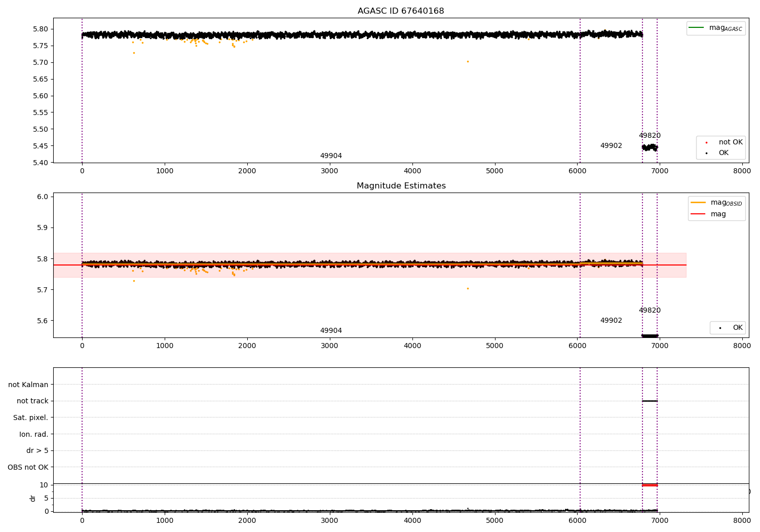The image size is (760, 532).
Task: Click orange outlier near 5.70 in Magnitude Estimates plot
Action: 468,288
